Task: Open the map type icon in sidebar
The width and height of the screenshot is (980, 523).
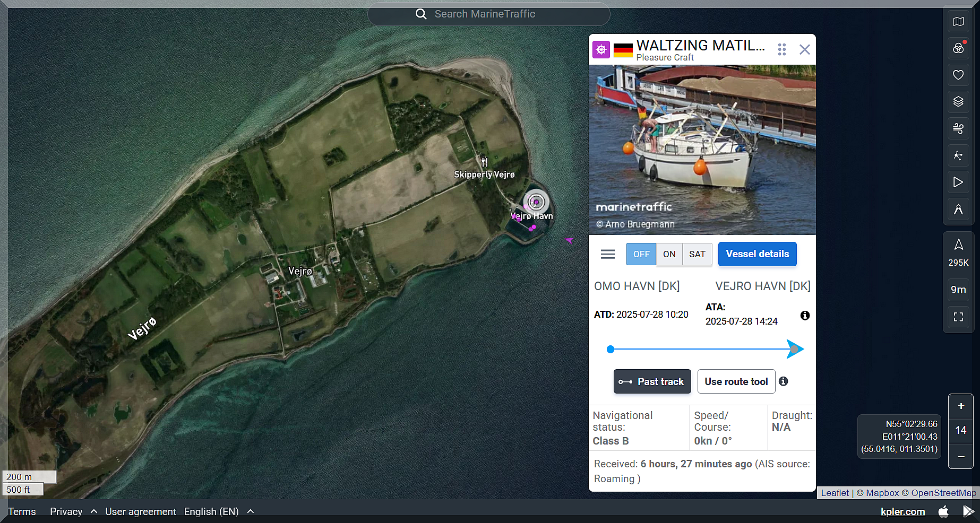Action: 958,22
